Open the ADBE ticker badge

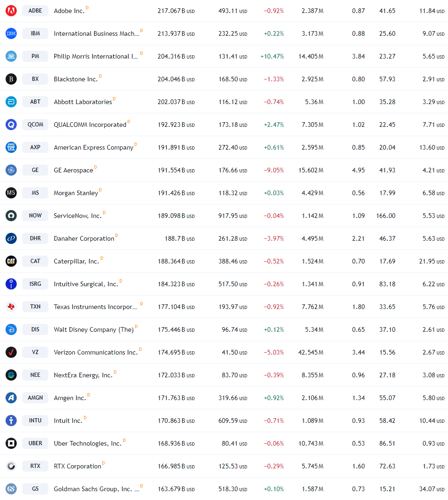(35, 11)
